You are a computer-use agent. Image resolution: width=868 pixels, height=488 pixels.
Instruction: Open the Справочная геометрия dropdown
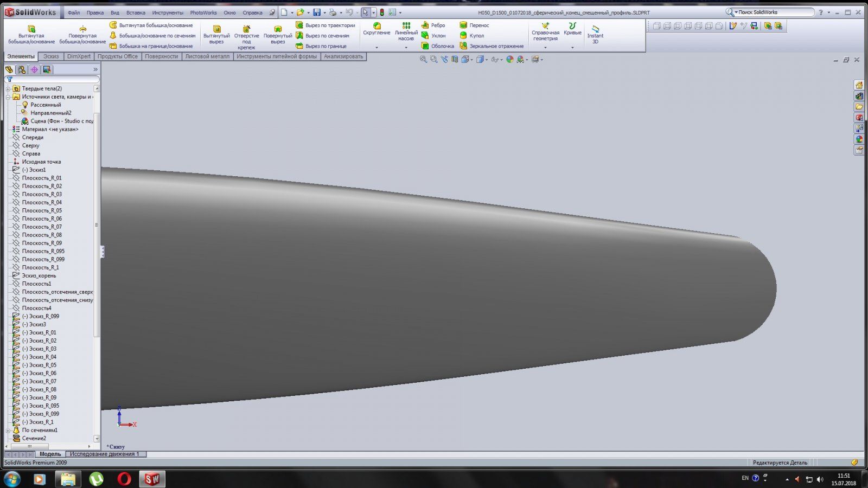coord(545,47)
